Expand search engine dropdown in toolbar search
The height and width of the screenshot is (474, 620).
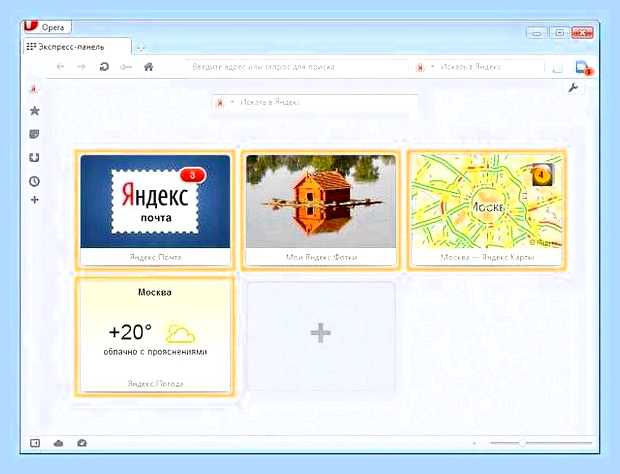pyautogui.click(x=433, y=67)
